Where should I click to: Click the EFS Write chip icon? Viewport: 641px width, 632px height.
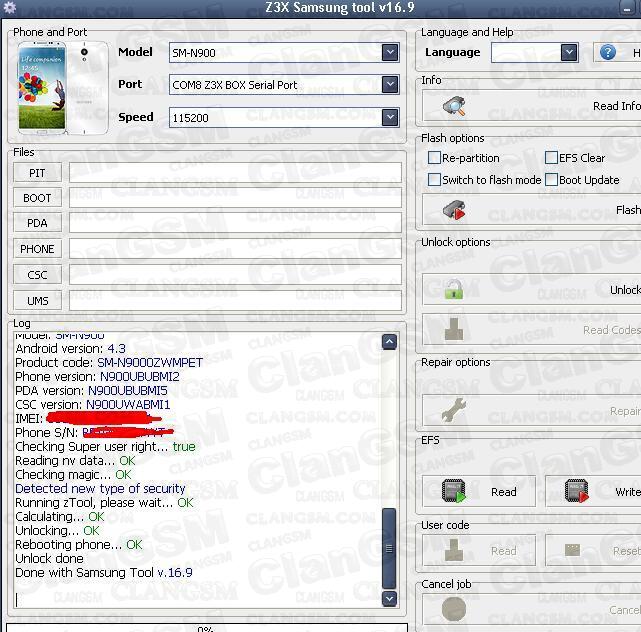[x=576, y=491]
